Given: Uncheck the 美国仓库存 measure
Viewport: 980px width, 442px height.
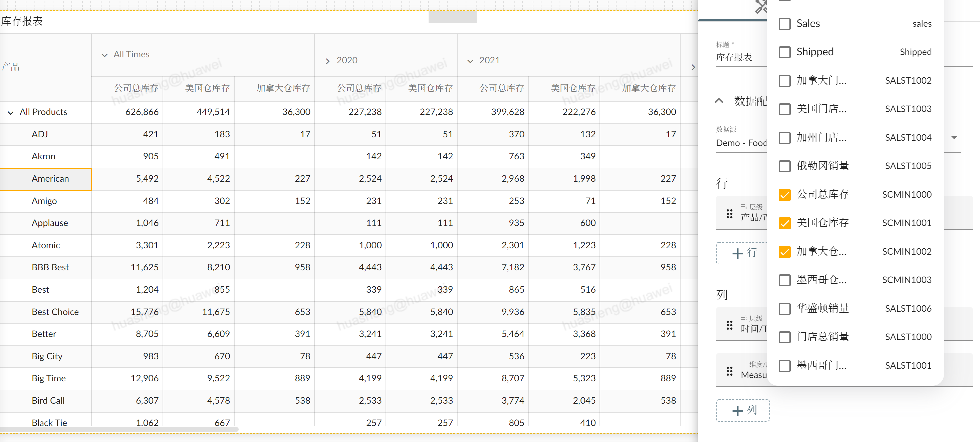Looking at the screenshot, I should [784, 223].
